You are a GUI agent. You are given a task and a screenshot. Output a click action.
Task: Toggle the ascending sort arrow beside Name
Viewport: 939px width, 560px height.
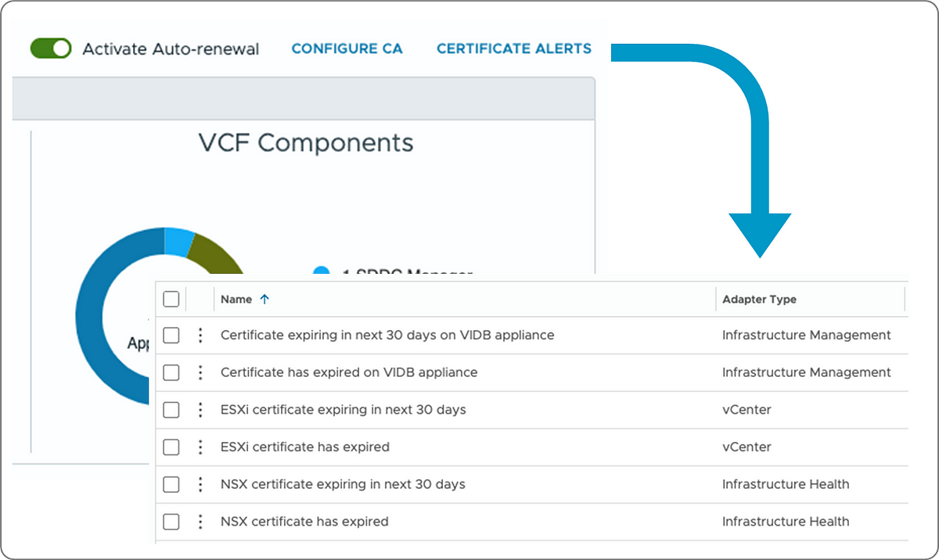[x=264, y=299]
